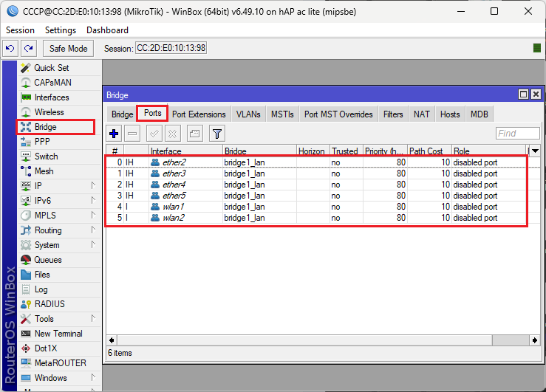
Task: Open the Settings menu
Action: 61,30
